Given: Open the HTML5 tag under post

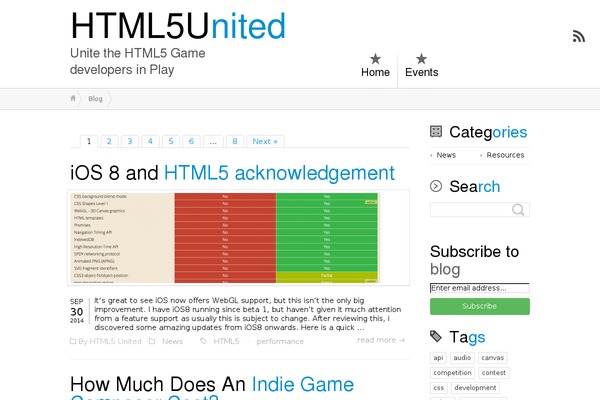Looking at the screenshot, I should [226, 341].
